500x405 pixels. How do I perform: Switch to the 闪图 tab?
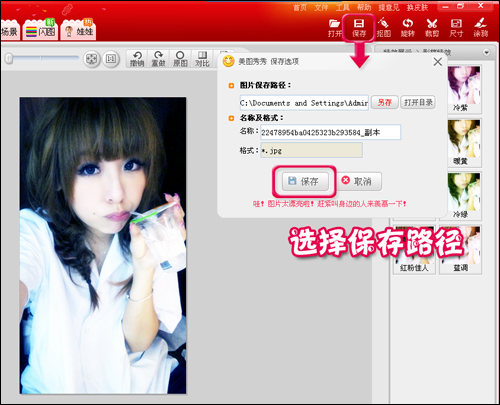[x=41, y=31]
